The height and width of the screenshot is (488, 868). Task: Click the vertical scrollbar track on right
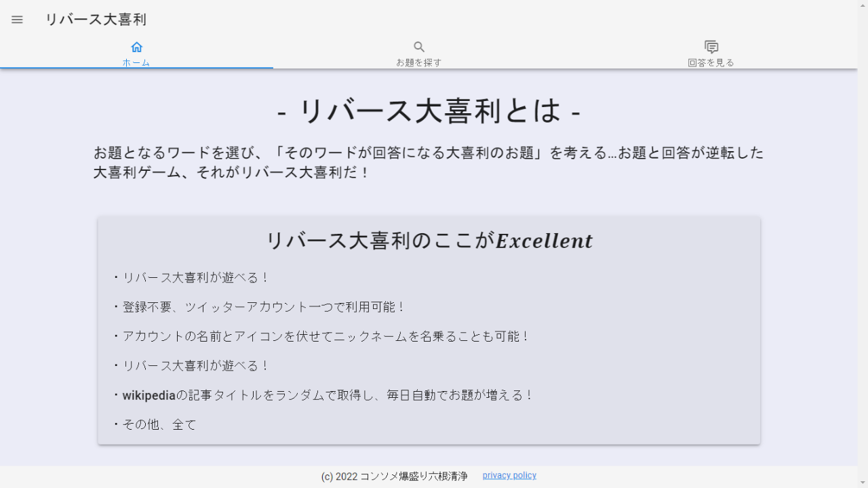863,271
